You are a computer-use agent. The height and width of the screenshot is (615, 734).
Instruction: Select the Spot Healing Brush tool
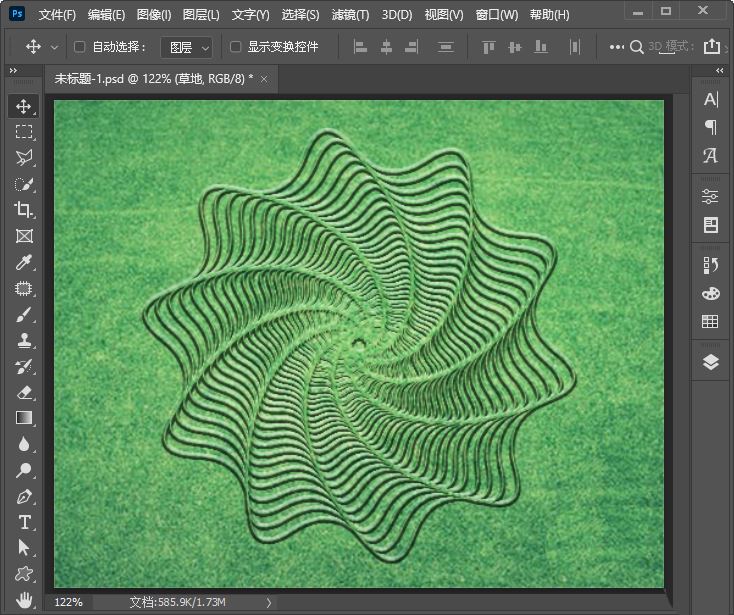tap(23, 288)
